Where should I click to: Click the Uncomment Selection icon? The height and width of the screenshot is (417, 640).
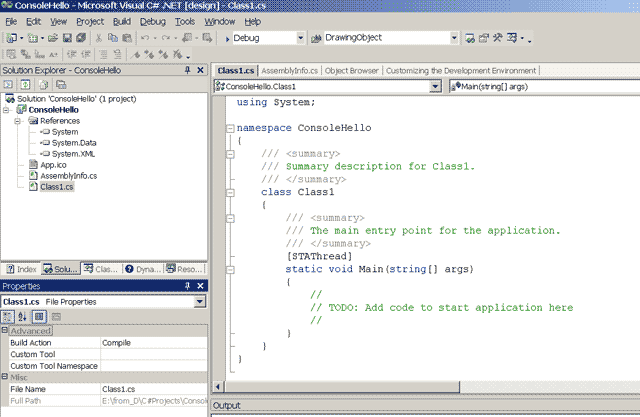[x=118, y=54]
